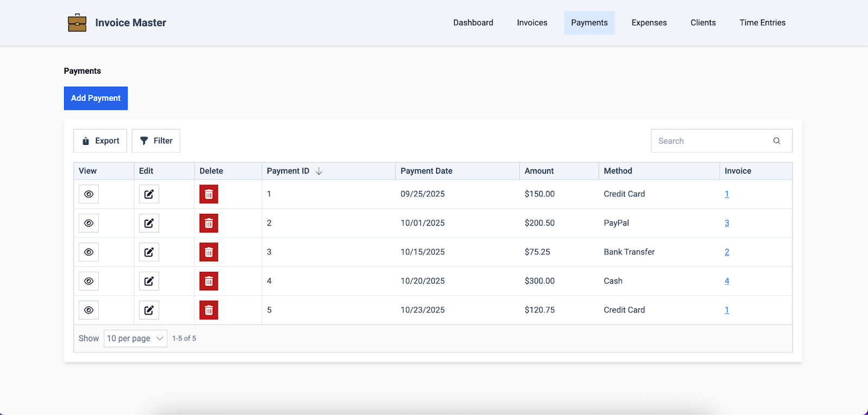This screenshot has width=868, height=415.
Task: Click the Add Payment button
Action: (x=95, y=98)
